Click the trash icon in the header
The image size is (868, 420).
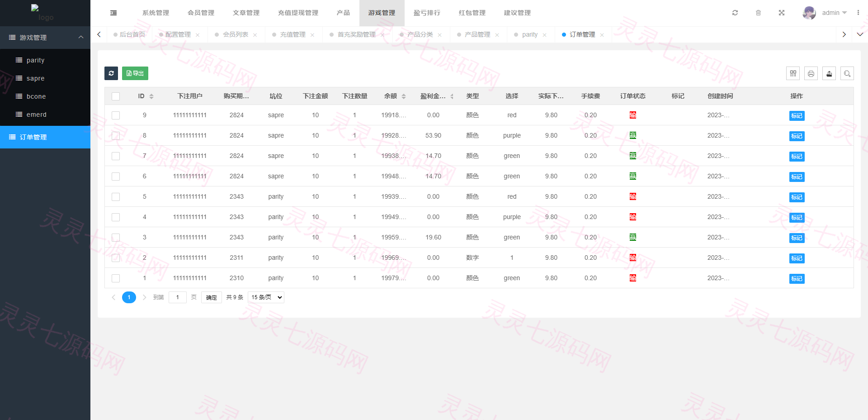759,13
